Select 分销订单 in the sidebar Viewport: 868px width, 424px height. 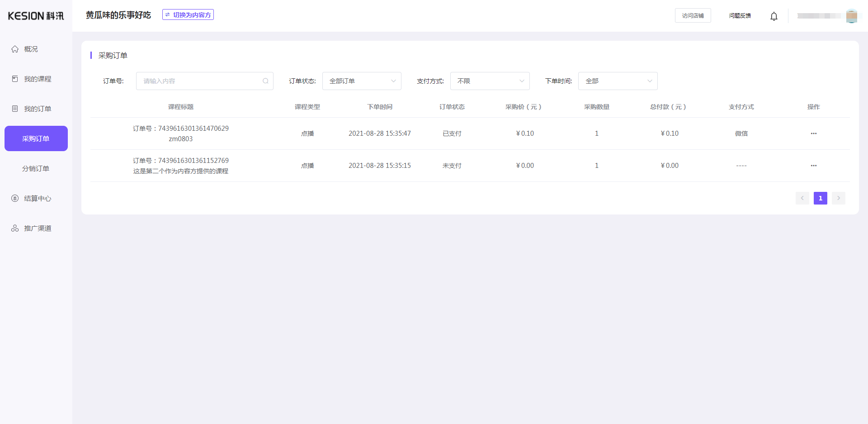click(x=36, y=168)
